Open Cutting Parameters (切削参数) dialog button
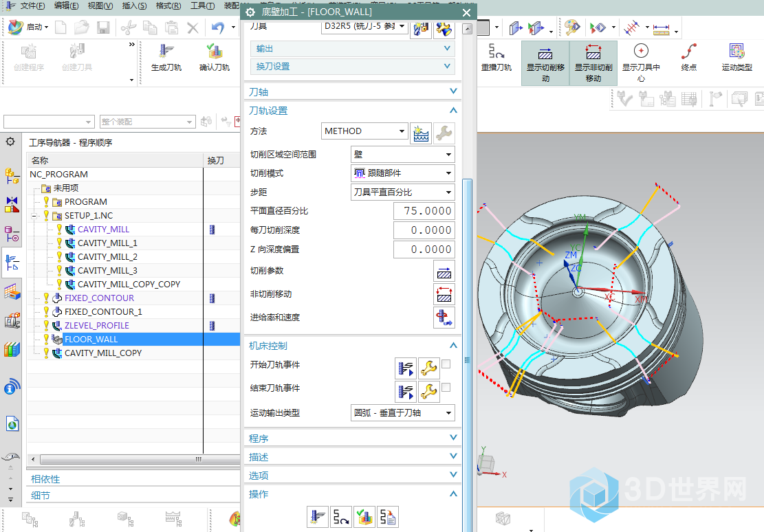The width and height of the screenshot is (764, 532). click(x=444, y=271)
